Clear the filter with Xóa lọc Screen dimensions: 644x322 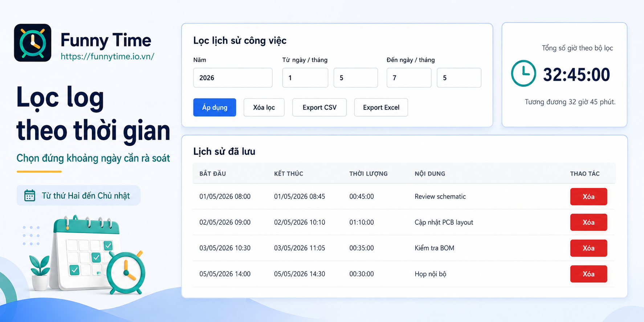[x=264, y=107]
